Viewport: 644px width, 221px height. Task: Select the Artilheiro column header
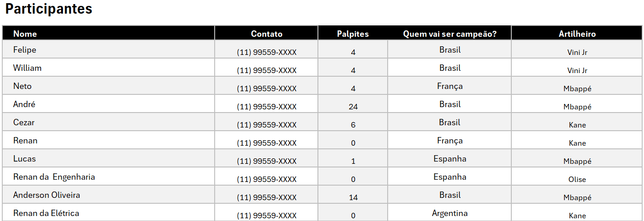(577, 34)
